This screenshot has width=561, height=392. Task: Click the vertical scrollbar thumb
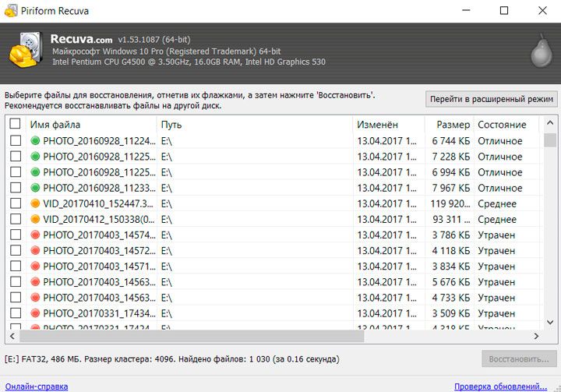pyautogui.click(x=550, y=140)
